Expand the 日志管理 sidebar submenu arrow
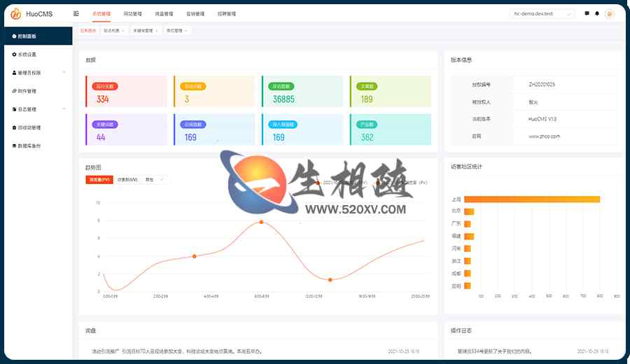The width and height of the screenshot is (630, 364). [x=64, y=109]
